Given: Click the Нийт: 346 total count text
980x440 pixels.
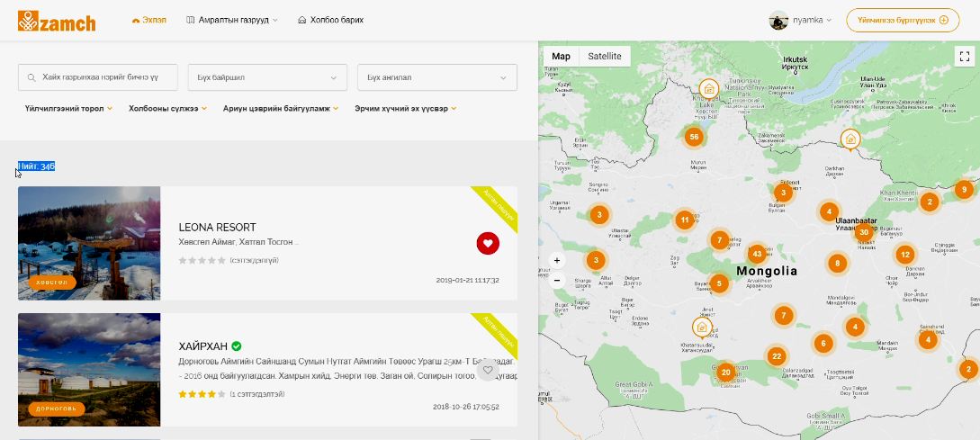Looking at the screenshot, I should pos(36,166).
